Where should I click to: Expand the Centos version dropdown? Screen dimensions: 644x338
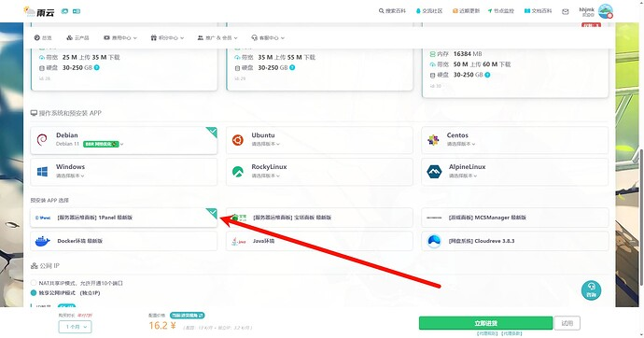click(461, 144)
